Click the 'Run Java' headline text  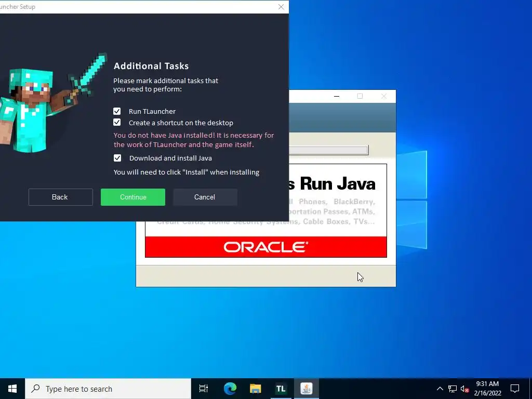pos(337,183)
